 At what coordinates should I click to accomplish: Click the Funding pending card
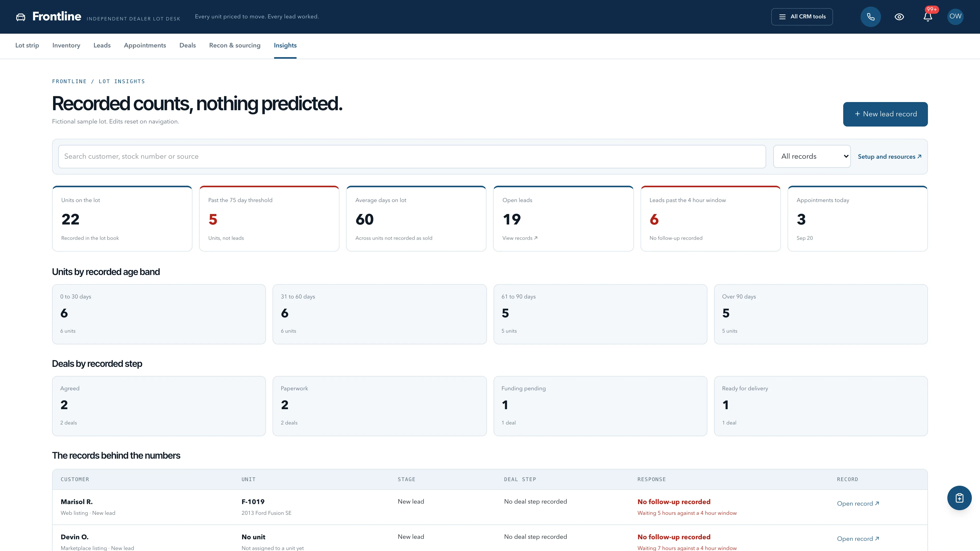tap(600, 406)
